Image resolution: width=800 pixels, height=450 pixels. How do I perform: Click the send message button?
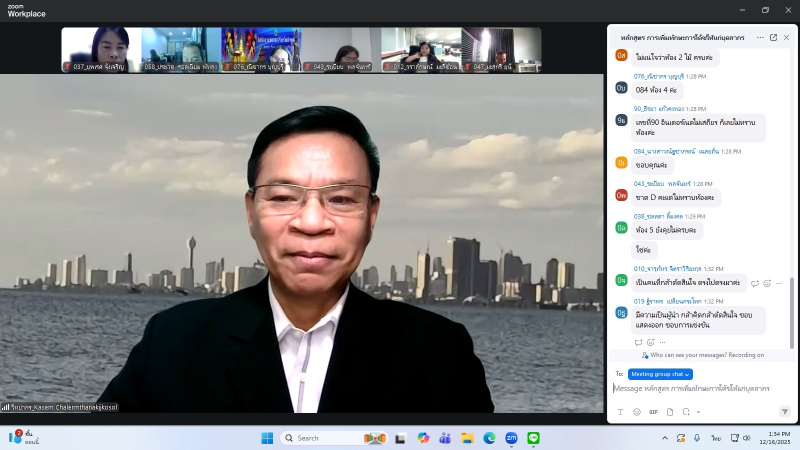784,411
